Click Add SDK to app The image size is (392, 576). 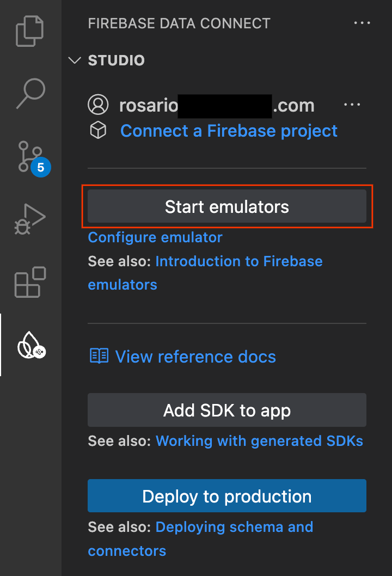pos(226,410)
